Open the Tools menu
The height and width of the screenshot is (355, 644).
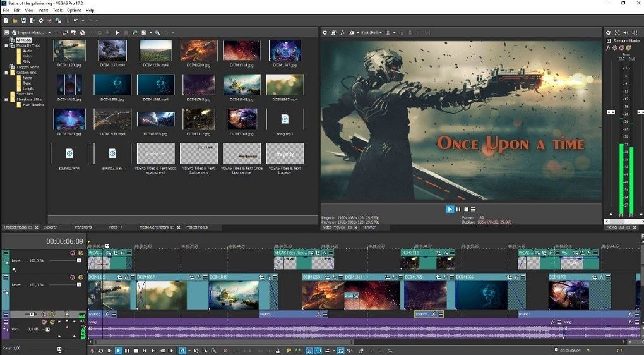[x=57, y=11]
